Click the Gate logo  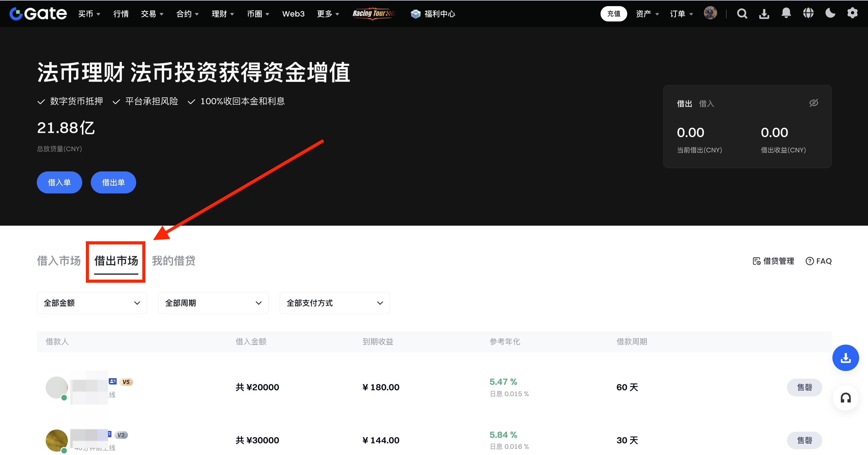[x=38, y=14]
